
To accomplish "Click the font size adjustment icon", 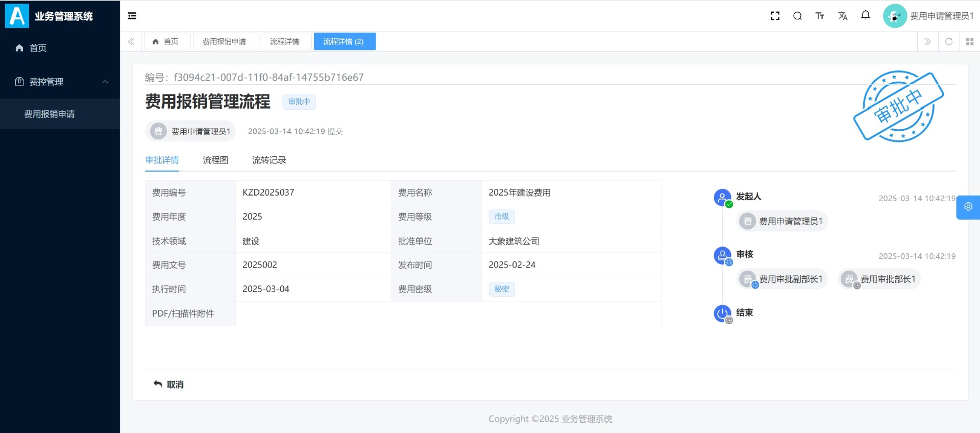I will click(820, 16).
